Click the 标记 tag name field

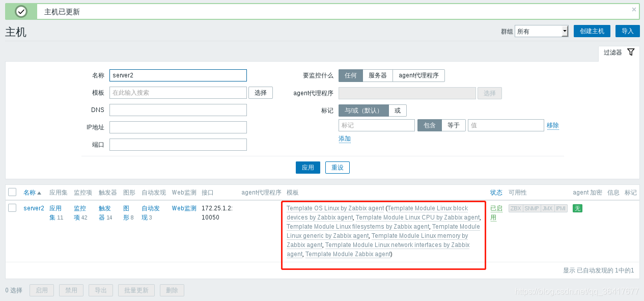click(x=377, y=125)
